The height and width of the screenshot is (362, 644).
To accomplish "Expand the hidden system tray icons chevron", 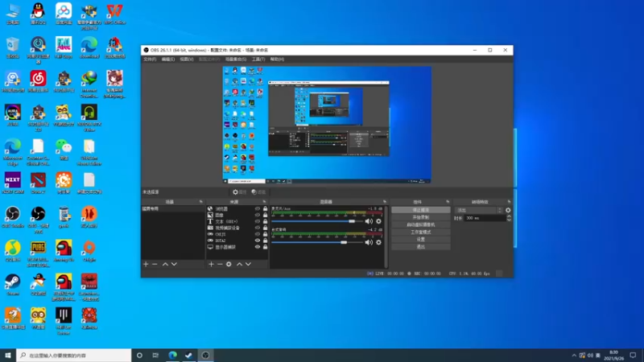I will click(x=574, y=356).
